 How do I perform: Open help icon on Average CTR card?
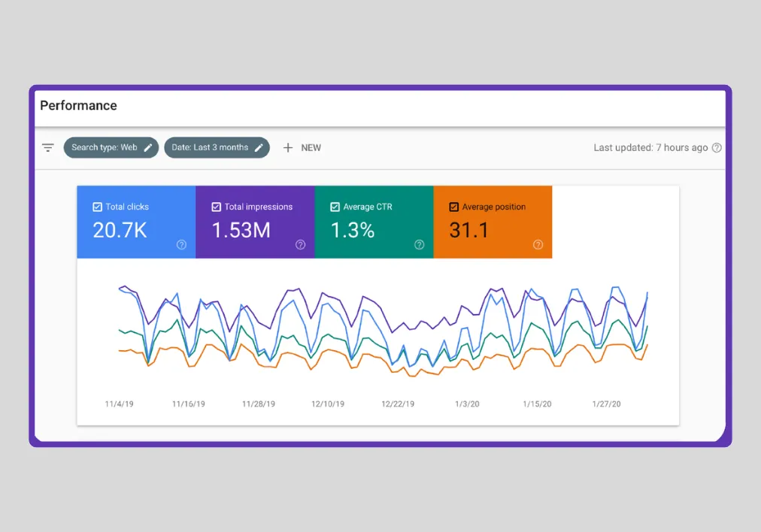point(419,244)
